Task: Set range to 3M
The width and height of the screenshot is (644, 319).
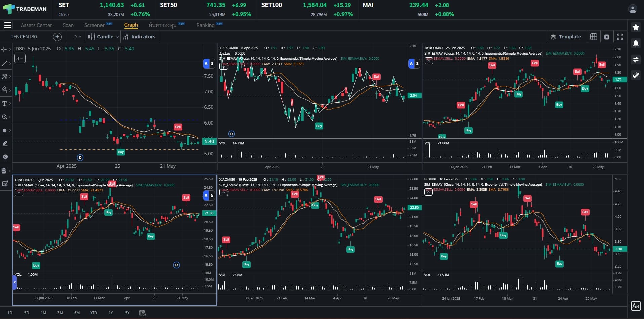Action: point(60,313)
